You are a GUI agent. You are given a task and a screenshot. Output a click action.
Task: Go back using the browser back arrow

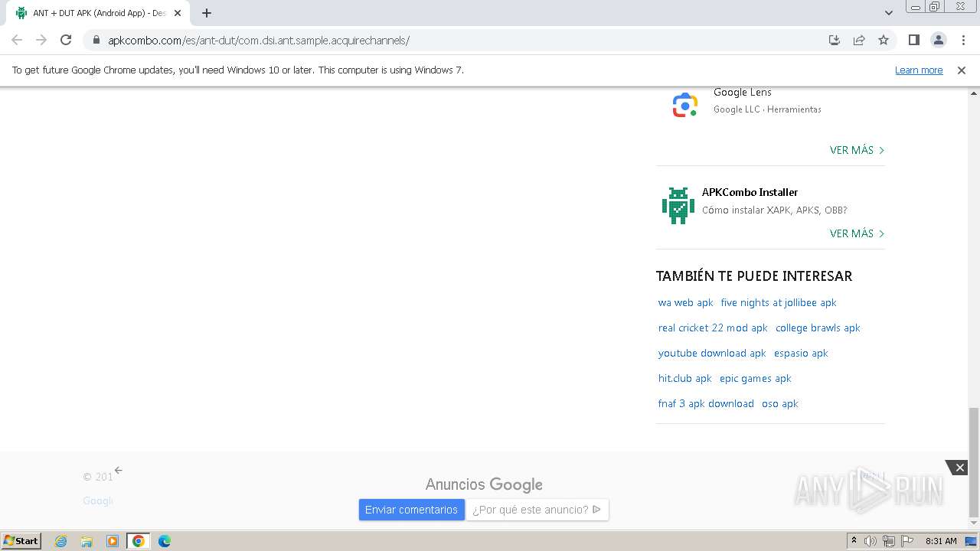pyautogui.click(x=17, y=40)
